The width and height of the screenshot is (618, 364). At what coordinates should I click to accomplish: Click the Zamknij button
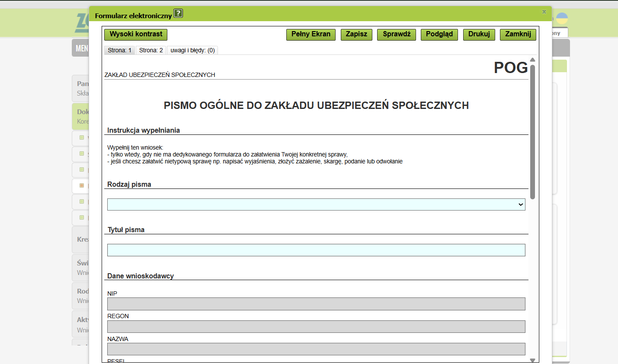tap(518, 35)
